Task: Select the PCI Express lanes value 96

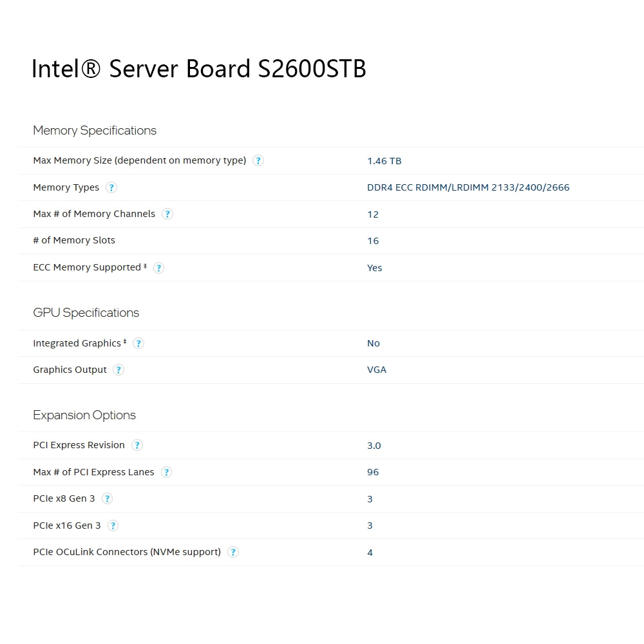Action: click(372, 472)
